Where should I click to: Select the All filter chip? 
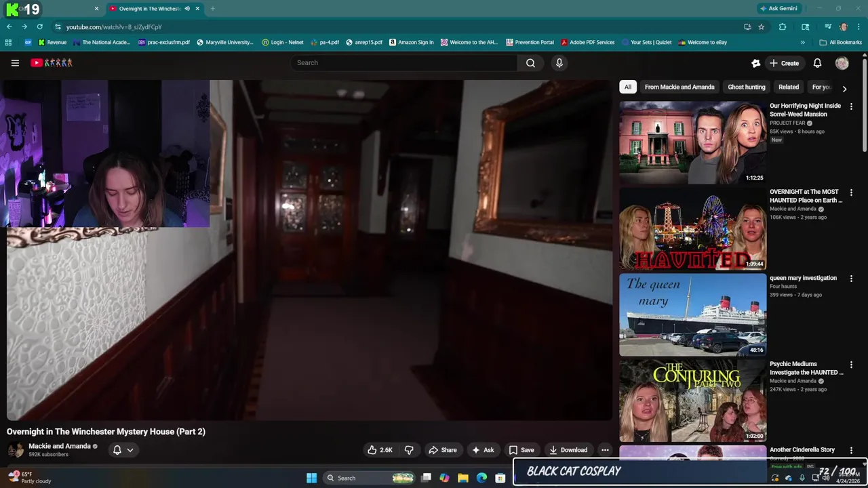(628, 87)
